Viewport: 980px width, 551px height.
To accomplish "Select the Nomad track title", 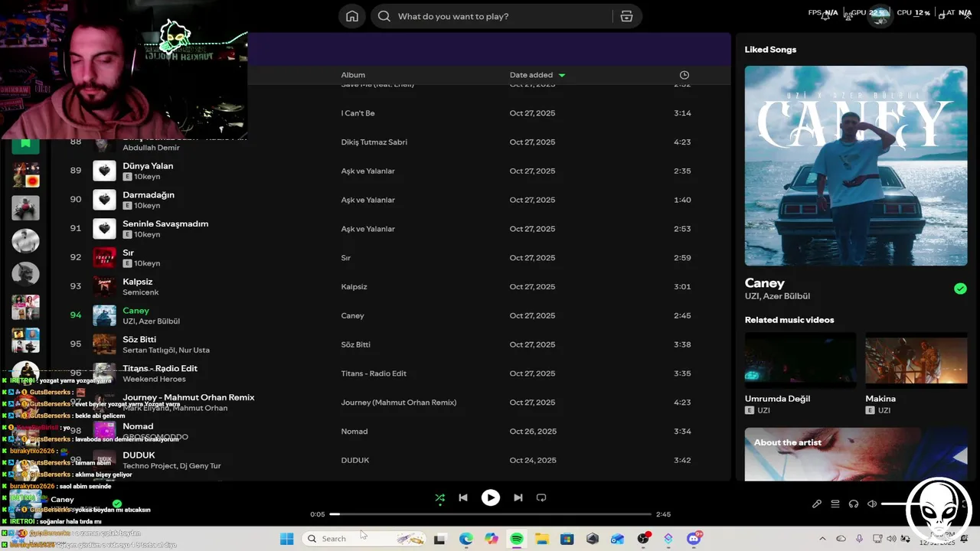I will 138,426.
